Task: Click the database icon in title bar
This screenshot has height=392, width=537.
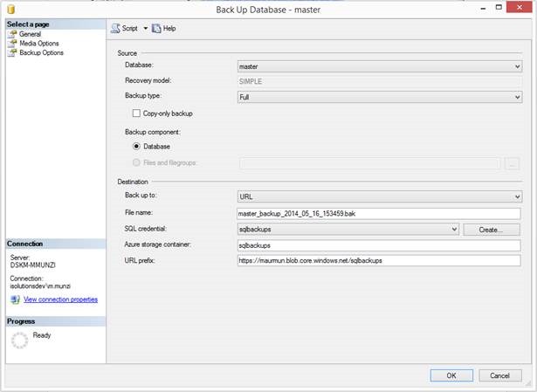Action: [10, 9]
